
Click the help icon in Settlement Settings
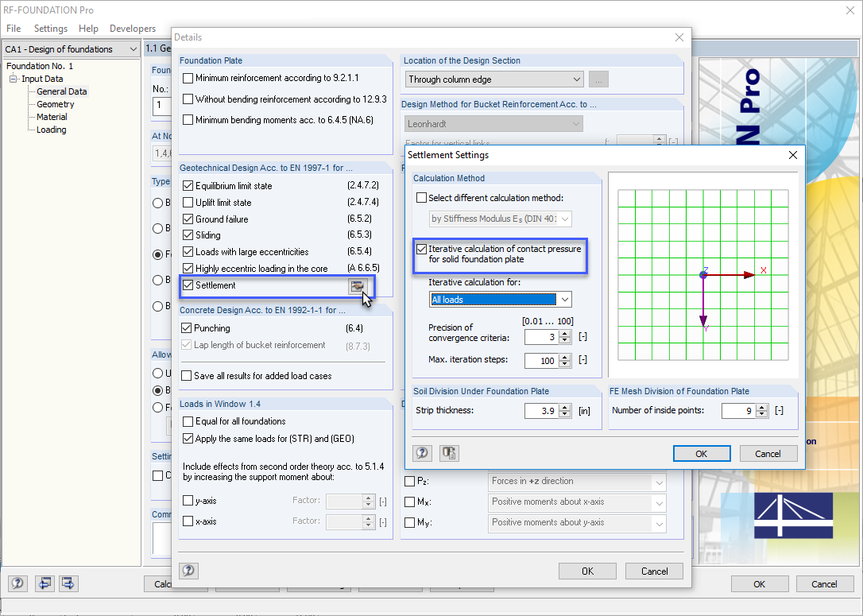point(421,453)
